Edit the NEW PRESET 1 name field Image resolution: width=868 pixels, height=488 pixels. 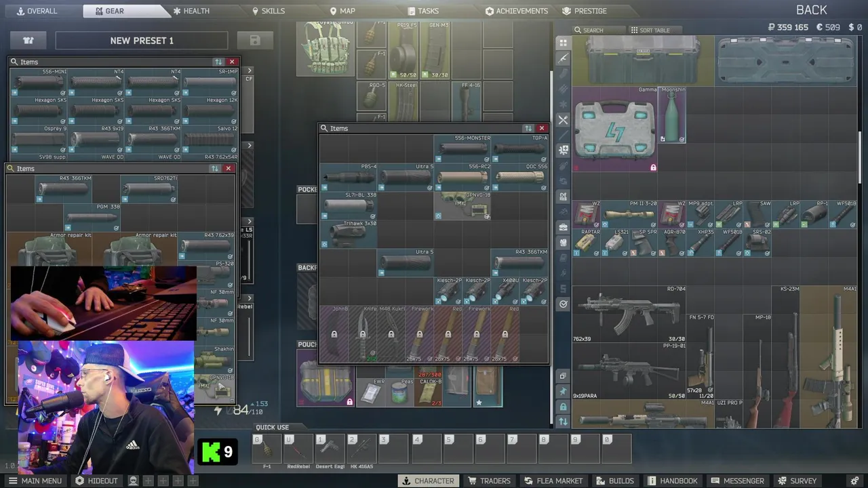tap(142, 41)
